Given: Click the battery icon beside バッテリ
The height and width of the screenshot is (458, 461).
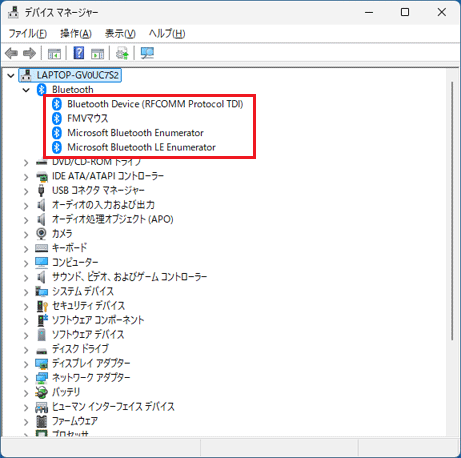Looking at the screenshot, I should tap(41, 392).
